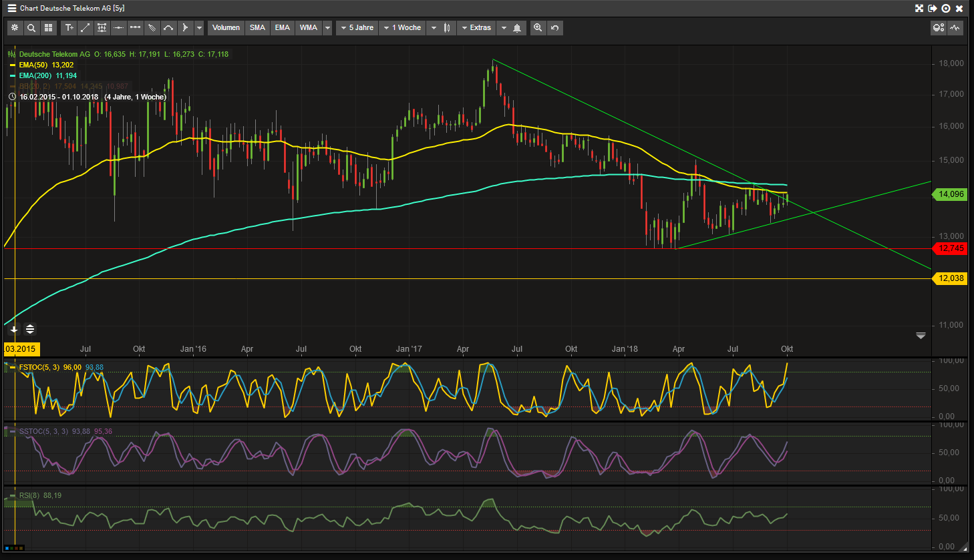
Task: Click the price alert bell icon
Action: click(x=517, y=28)
